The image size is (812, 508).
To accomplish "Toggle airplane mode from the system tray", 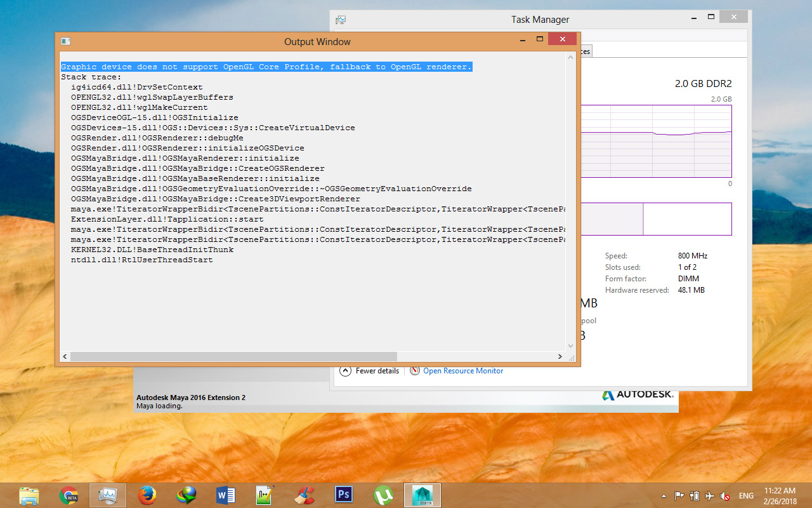I will point(710,496).
